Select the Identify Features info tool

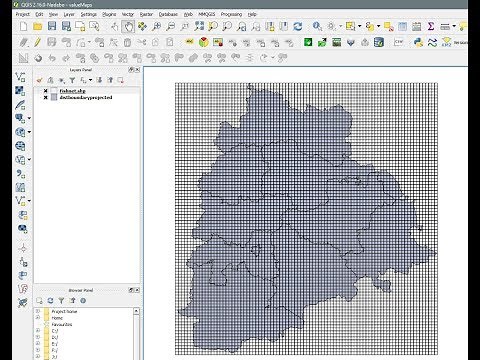pyautogui.click(x=317, y=26)
